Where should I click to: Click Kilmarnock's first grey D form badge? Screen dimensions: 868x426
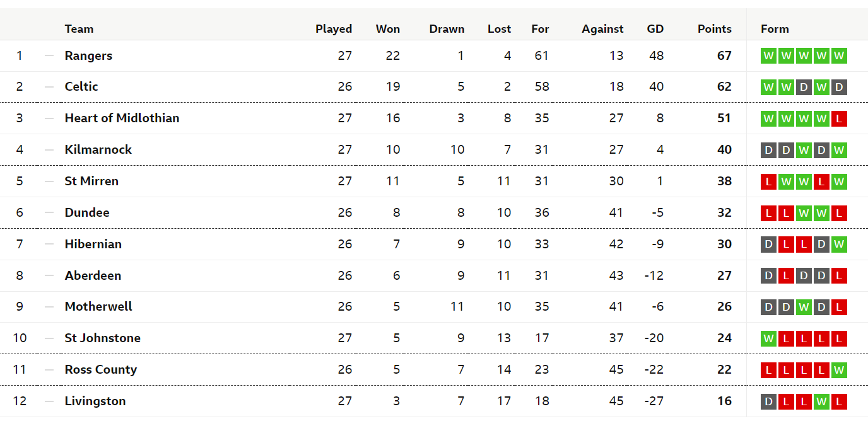pyautogui.click(x=768, y=150)
